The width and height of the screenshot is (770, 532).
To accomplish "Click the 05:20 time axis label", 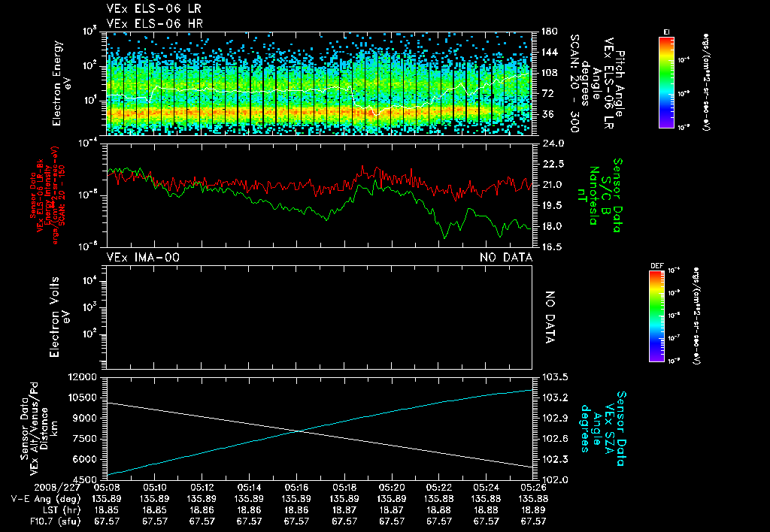I will [391, 487].
